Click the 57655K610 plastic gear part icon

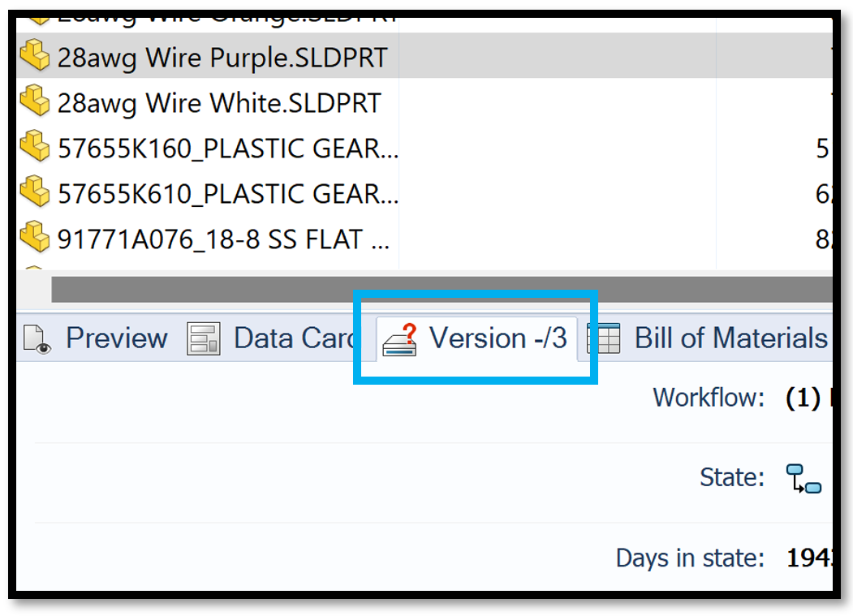tap(35, 193)
